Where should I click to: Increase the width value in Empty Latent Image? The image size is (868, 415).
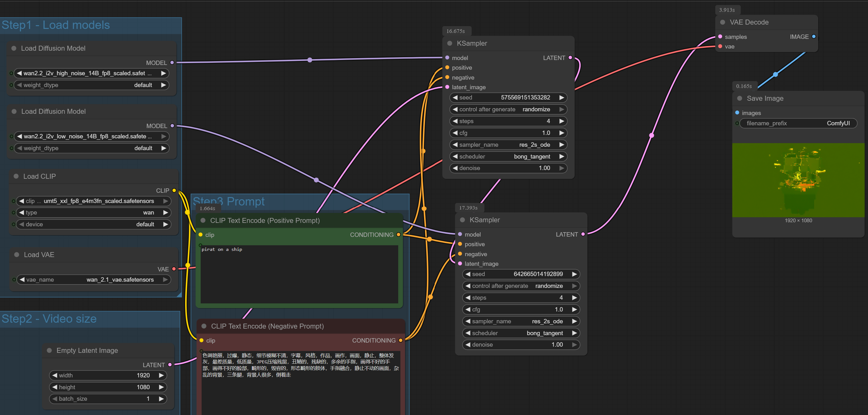tap(161, 375)
